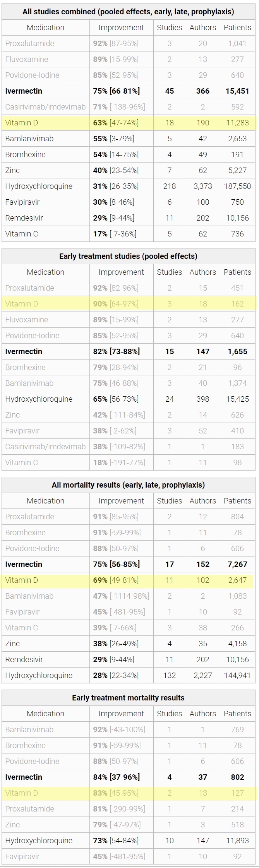The image size is (259, 868).
Task: Click Vitamin D in Early treatment studies table
Action: 22,304
